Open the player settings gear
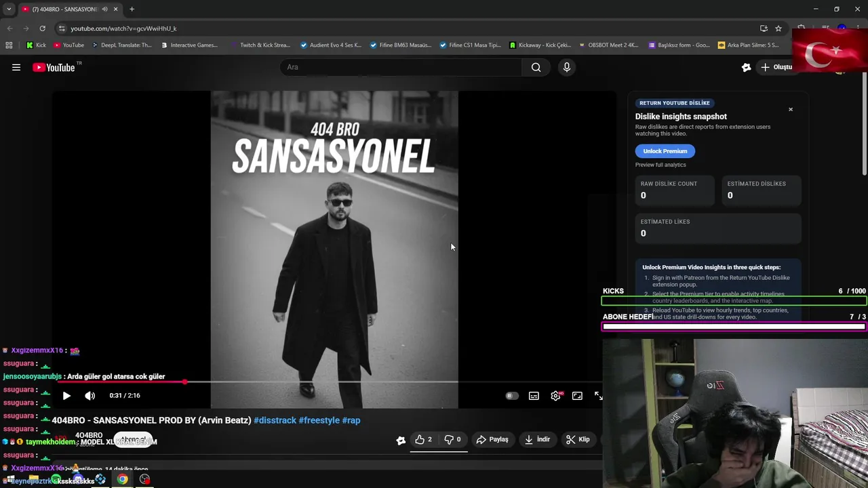Image resolution: width=868 pixels, height=488 pixels. pos(555,396)
